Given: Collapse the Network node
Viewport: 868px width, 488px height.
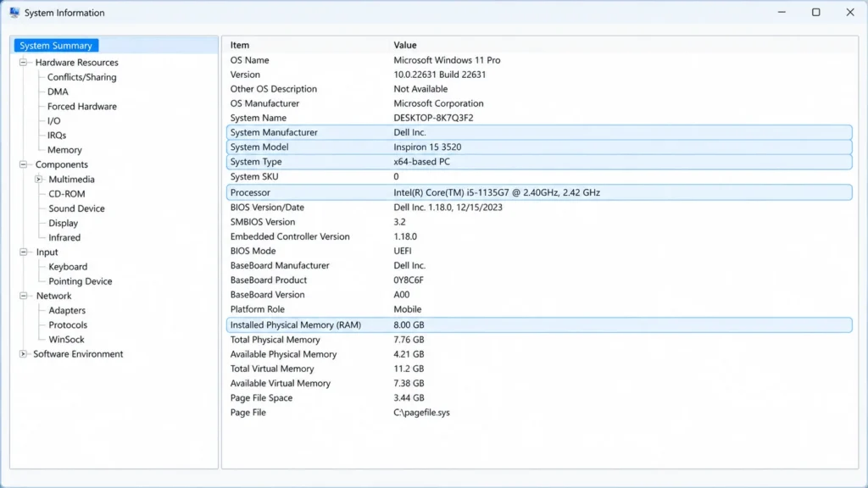Looking at the screenshot, I should coord(23,296).
